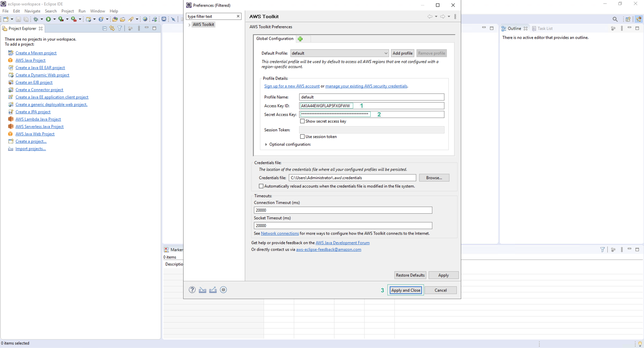This screenshot has width=644, height=348.
Task: Select the Global Configuration tab
Action: click(274, 39)
